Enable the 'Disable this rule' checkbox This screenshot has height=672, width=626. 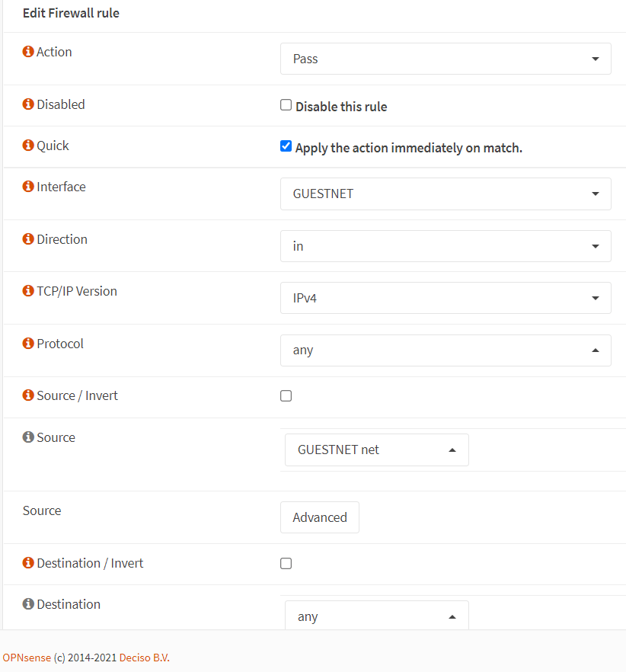coord(286,105)
